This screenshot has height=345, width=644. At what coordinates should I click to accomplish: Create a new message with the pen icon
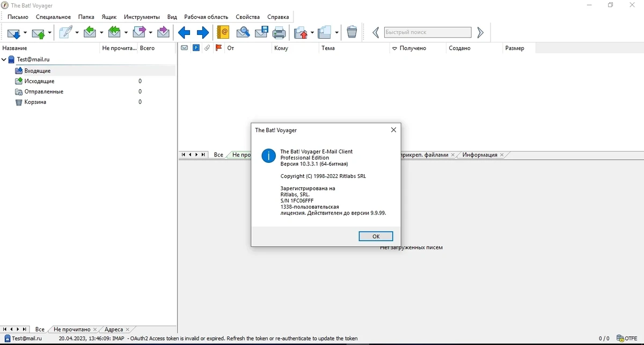coord(65,32)
